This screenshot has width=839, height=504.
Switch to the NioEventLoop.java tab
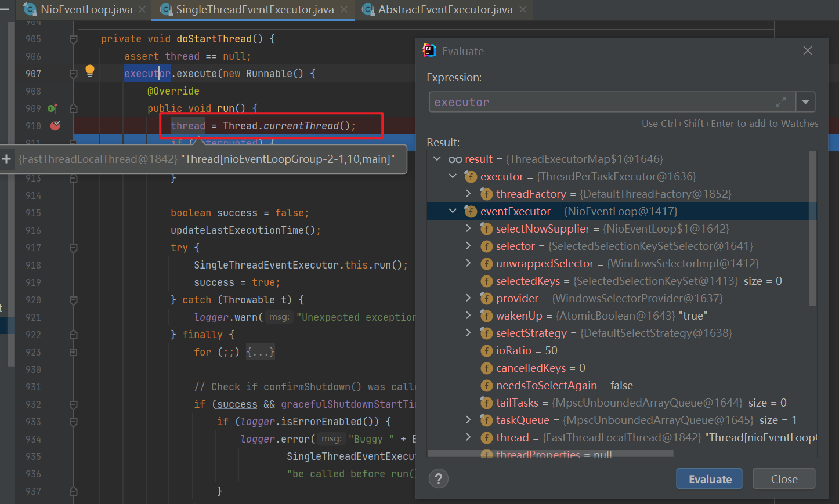[x=86, y=9]
